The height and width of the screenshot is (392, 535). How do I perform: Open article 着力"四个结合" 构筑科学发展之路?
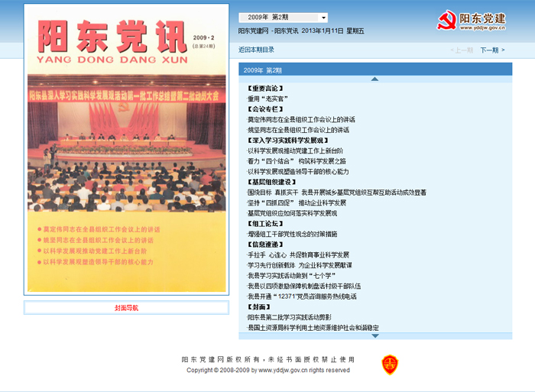297,161
